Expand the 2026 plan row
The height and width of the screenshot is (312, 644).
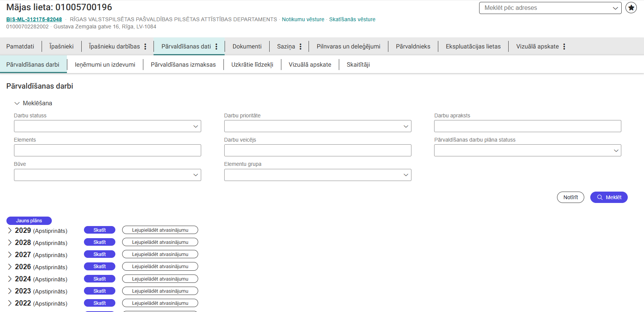point(10,267)
